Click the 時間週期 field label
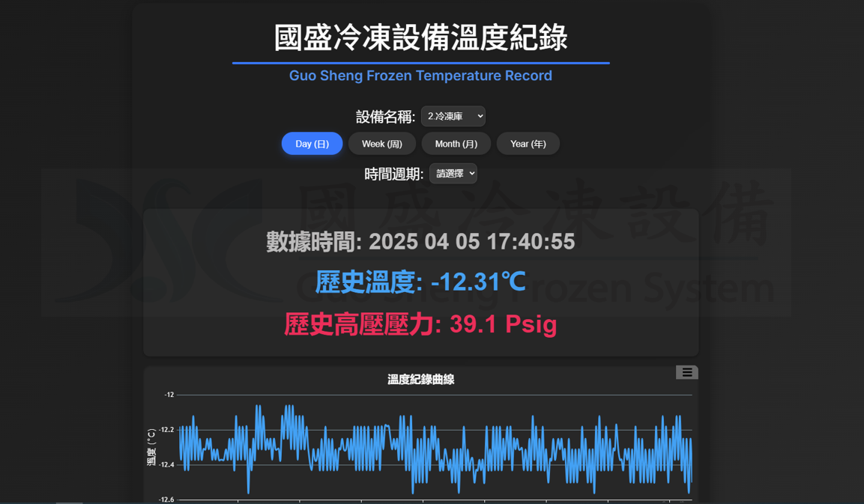Screen dimensions: 864x504 coord(393,174)
